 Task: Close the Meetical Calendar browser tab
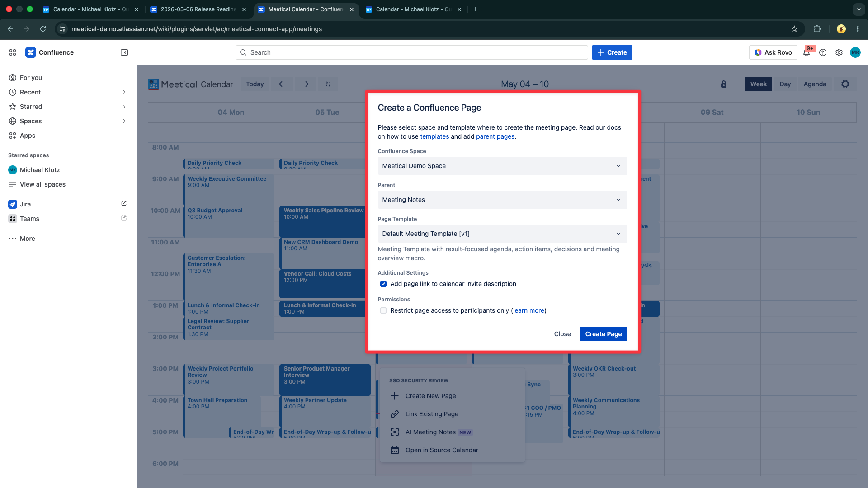[x=352, y=9]
